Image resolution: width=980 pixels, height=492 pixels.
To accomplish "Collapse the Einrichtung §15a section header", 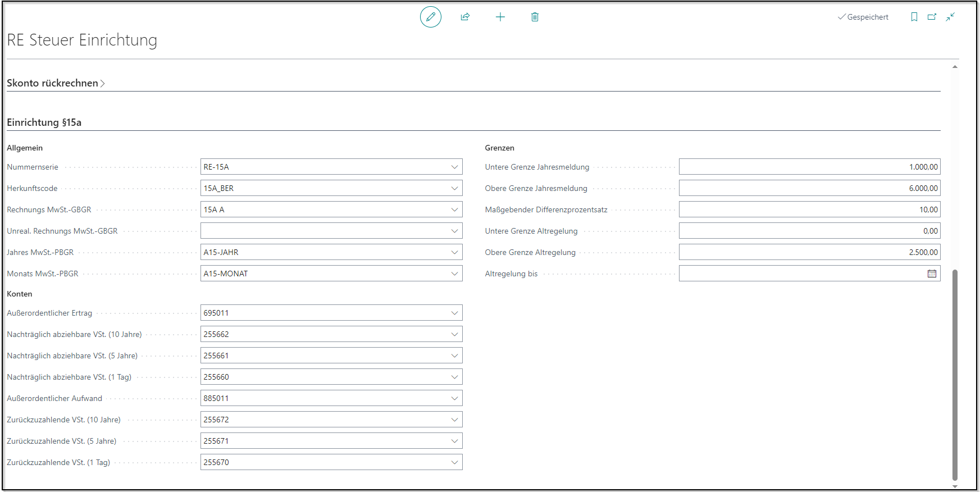I will click(x=44, y=122).
